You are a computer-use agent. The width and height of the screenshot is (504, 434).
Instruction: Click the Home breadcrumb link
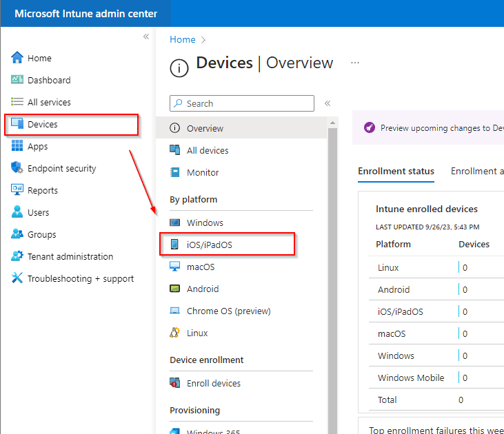pos(183,40)
